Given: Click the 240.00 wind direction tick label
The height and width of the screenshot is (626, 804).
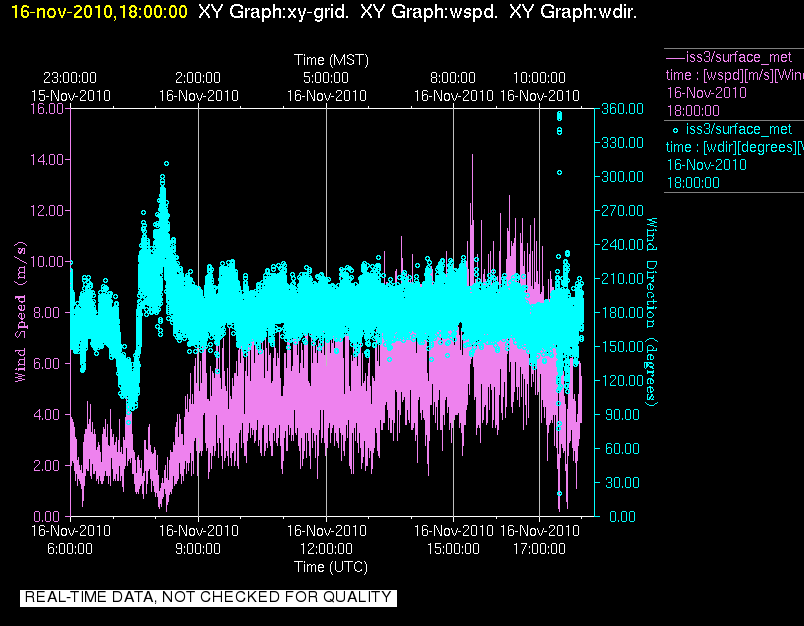Looking at the screenshot, I should tap(622, 245).
